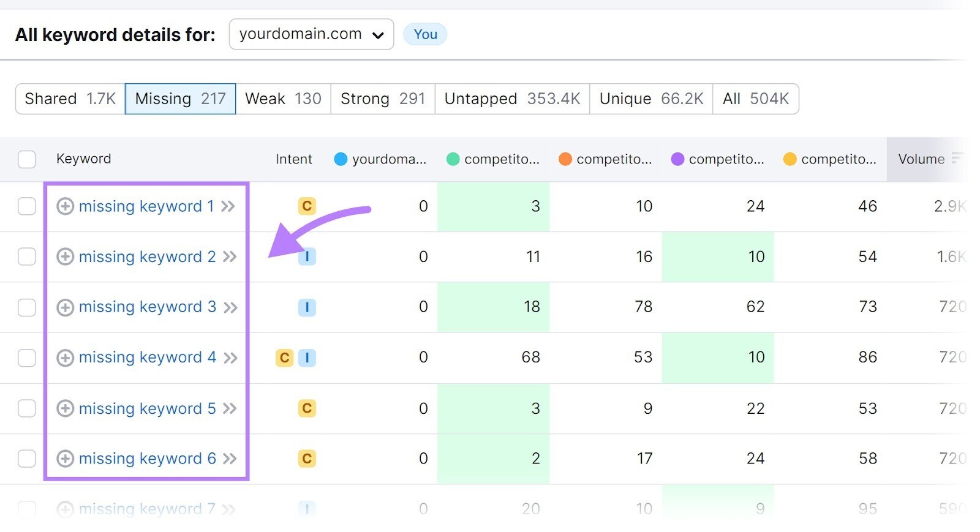Click the sort icon in Volume column header
980x532 pixels.
957,159
